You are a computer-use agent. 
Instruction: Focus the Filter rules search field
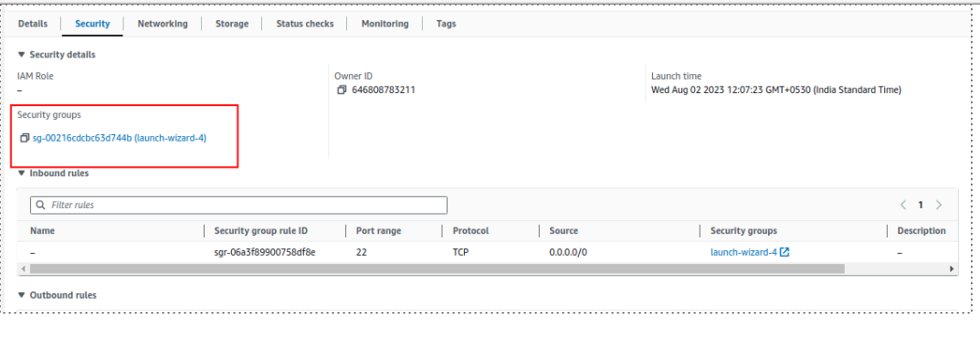coord(238,205)
